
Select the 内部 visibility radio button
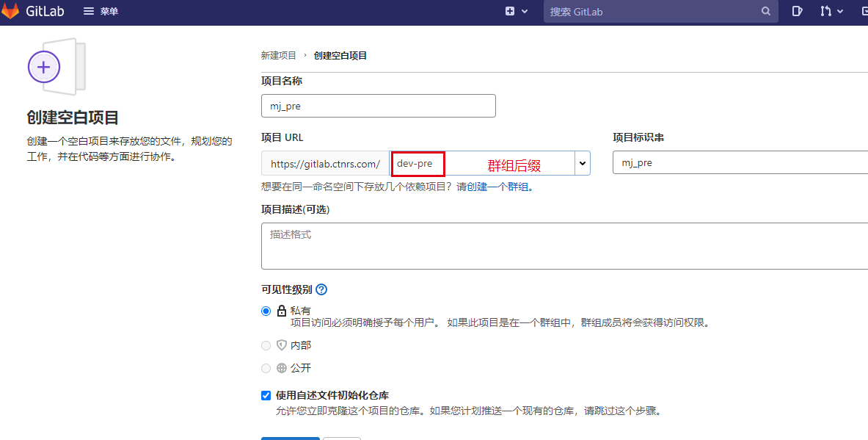(266, 345)
